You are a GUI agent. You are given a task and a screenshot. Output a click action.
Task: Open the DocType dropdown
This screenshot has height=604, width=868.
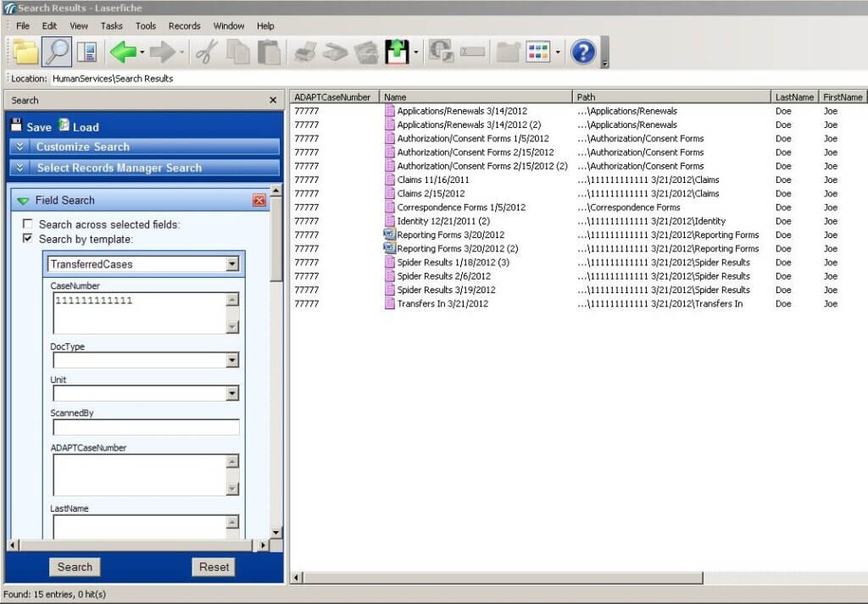(232, 361)
